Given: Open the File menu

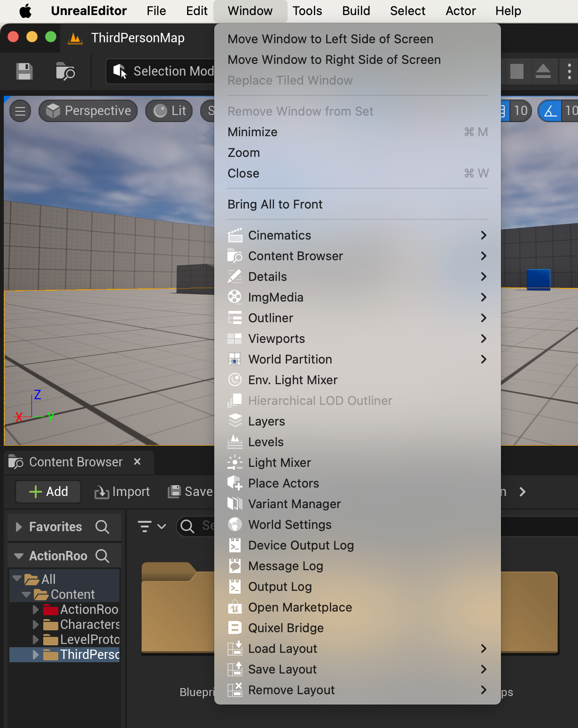Looking at the screenshot, I should tap(156, 11).
